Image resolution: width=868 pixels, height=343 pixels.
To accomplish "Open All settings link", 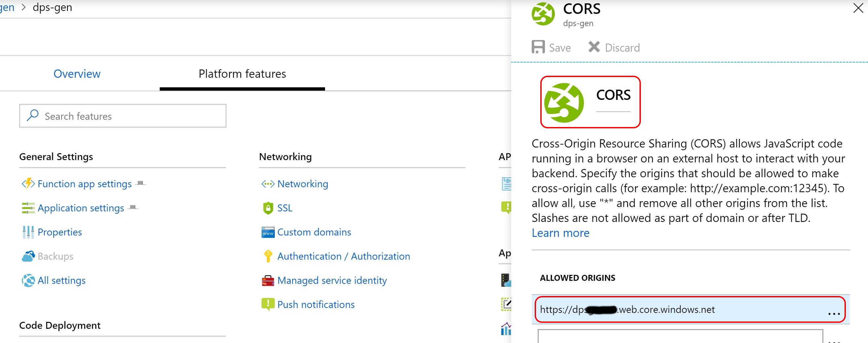I will [62, 280].
